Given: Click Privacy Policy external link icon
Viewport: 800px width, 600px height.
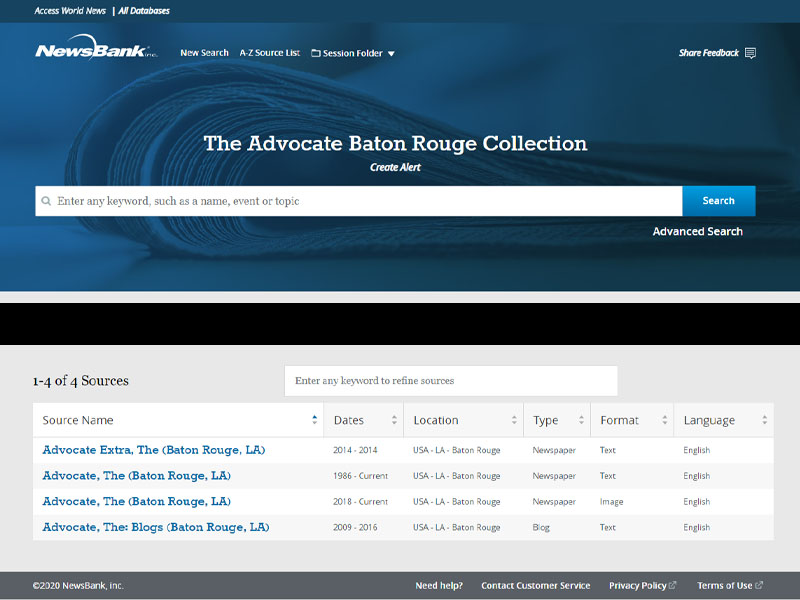Looking at the screenshot, I should point(672,585).
